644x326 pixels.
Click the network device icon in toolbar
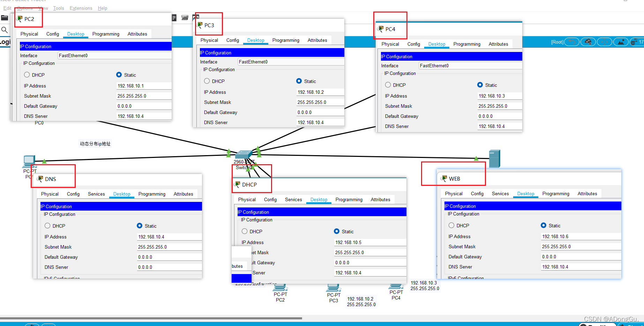pyautogui.click(x=185, y=18)
